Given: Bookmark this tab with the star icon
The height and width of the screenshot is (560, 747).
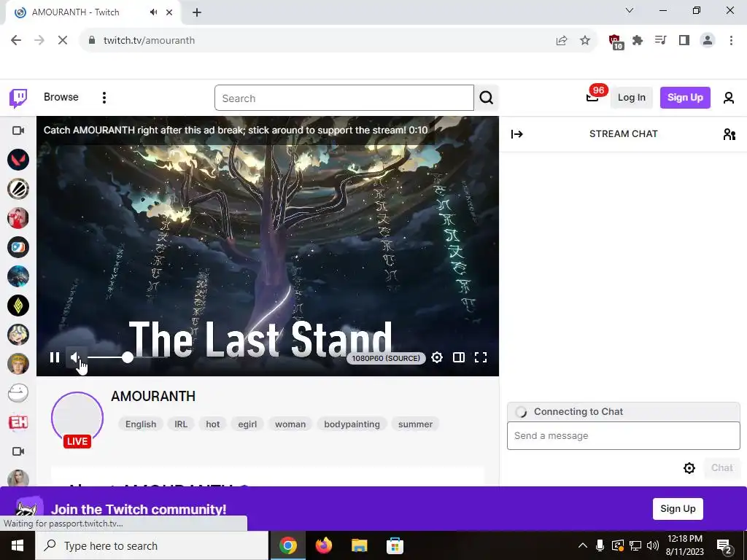Looking at the screenshot, I should [585, 41].
